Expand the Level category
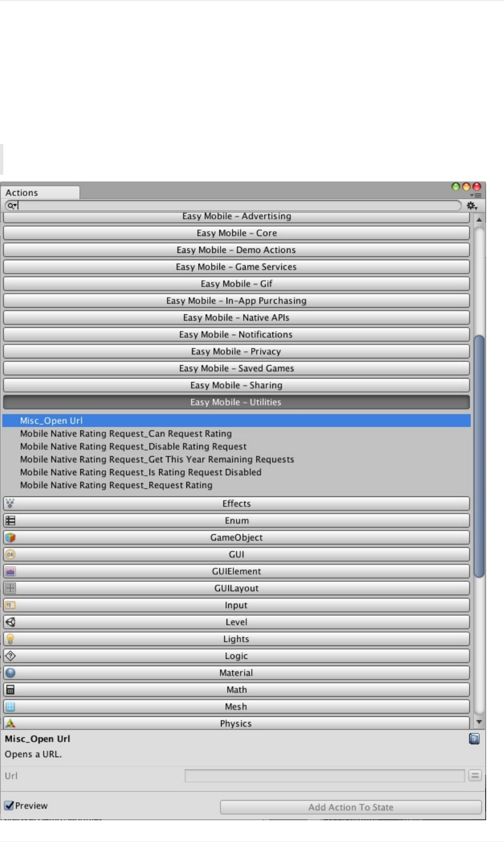Image resolution: width=504 pixels, height=842 pixels. [237, 622]
